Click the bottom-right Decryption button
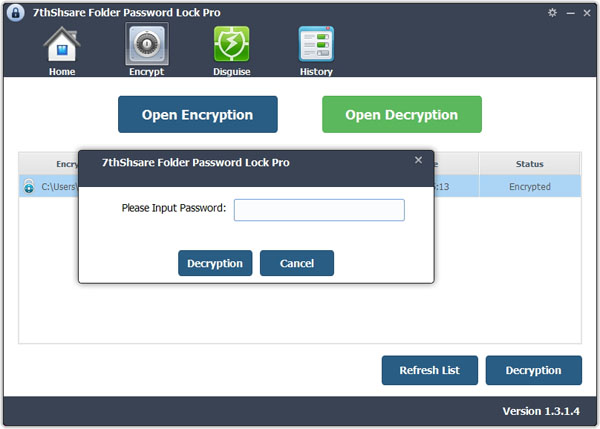The image size is (600, 429). click(534, 370)
